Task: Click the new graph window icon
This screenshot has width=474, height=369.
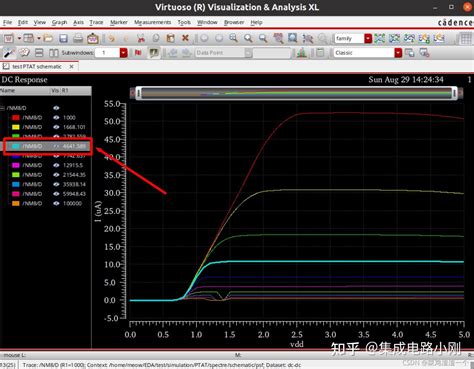Action: click(9, 38)
